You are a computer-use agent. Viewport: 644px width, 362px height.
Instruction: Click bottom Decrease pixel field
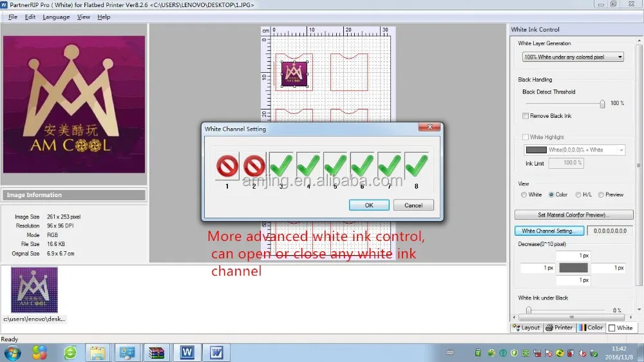pos(573,280)
